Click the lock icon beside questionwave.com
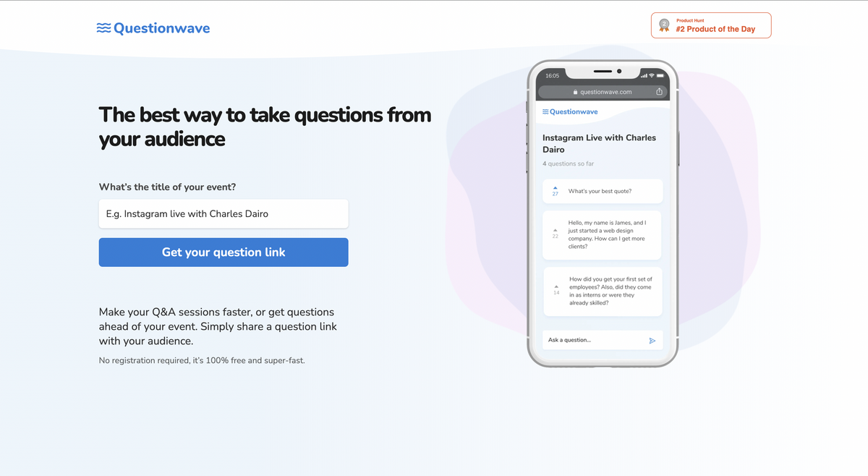Image resolution: width=868 pixels, height=476 pixels. (576, 93)
